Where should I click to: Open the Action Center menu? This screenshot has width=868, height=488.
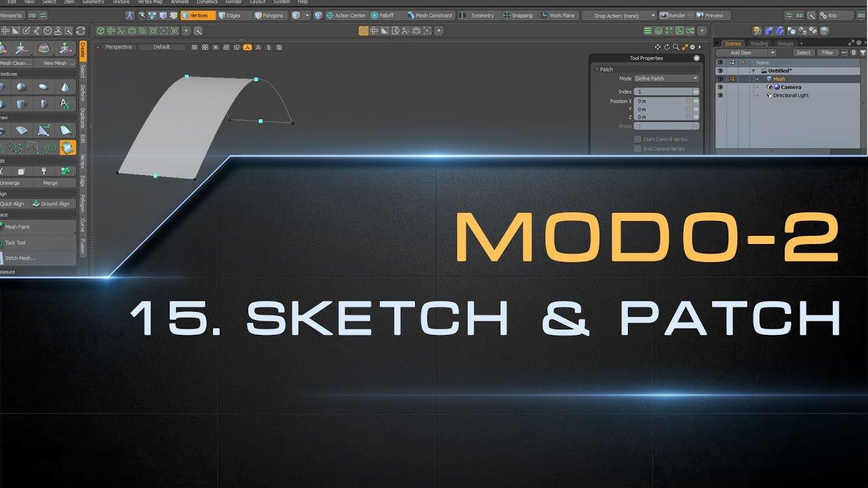click(x=346, y=15)
